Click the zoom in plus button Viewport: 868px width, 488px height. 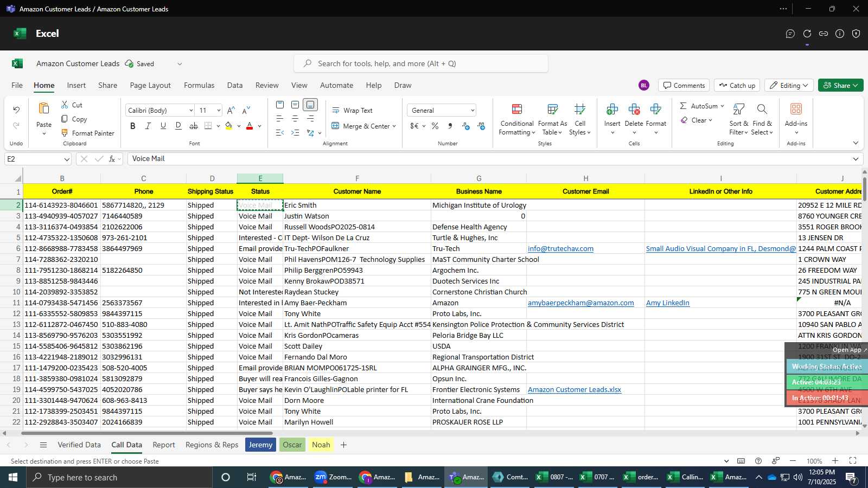(x=835, y=461)
